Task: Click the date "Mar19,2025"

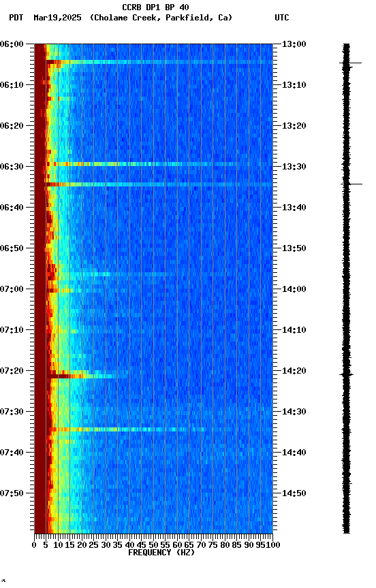Action: [57, 18]
